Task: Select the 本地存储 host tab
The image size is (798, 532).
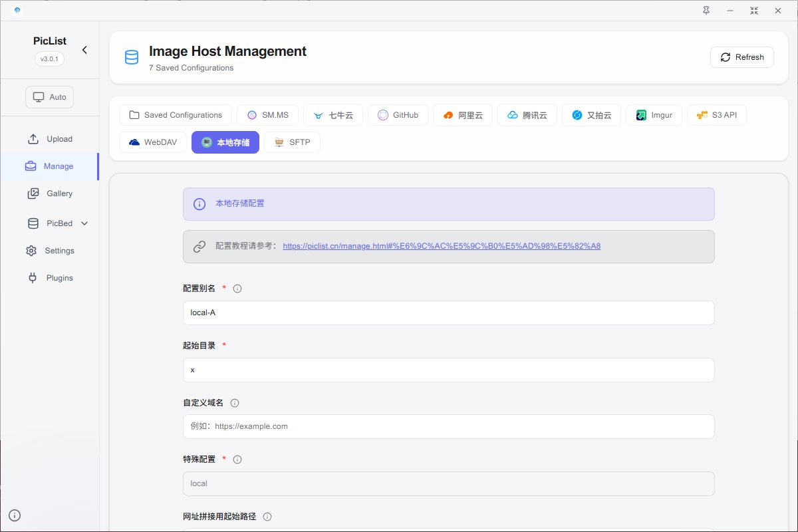Action: tap(225, 142)
